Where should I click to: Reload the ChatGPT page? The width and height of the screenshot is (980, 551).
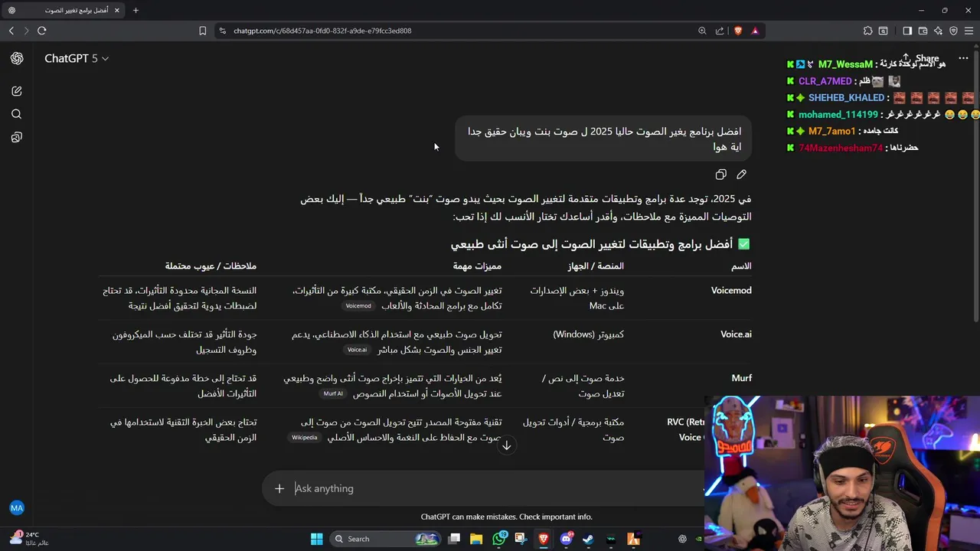(x=42, y=31)
